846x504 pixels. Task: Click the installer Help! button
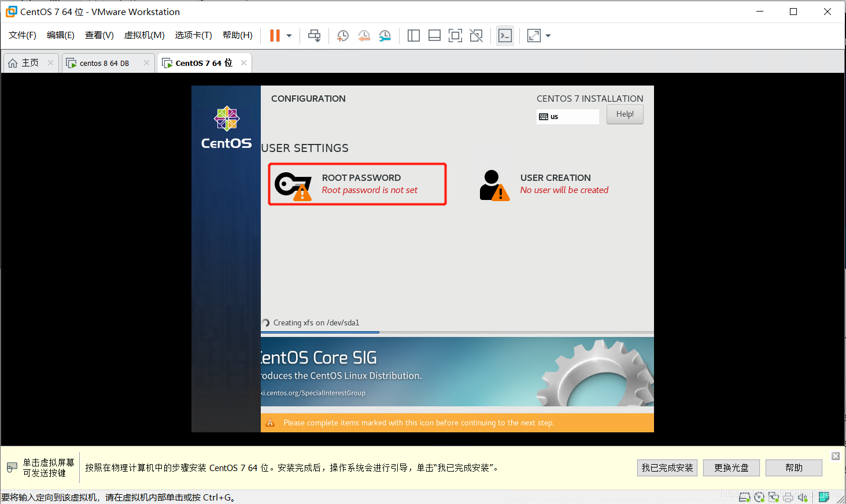coord(625,114)
